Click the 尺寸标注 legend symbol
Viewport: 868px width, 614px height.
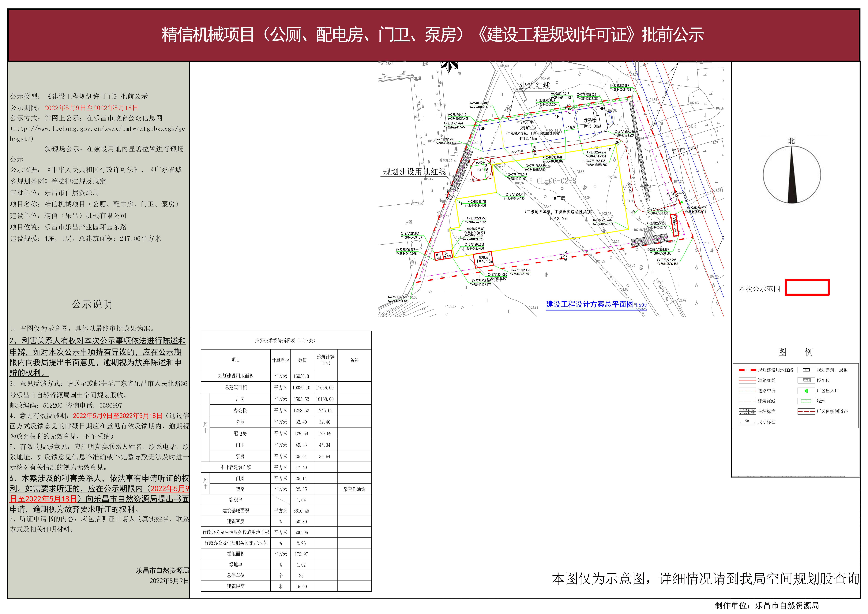[x=747, y=422]
